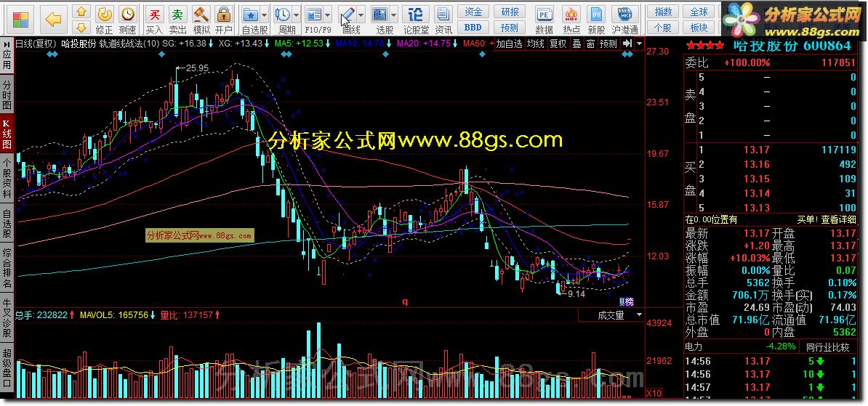
Task: Switch to the 牛叉诊股 sidebar tab
Action: click(x=7, y=317)
